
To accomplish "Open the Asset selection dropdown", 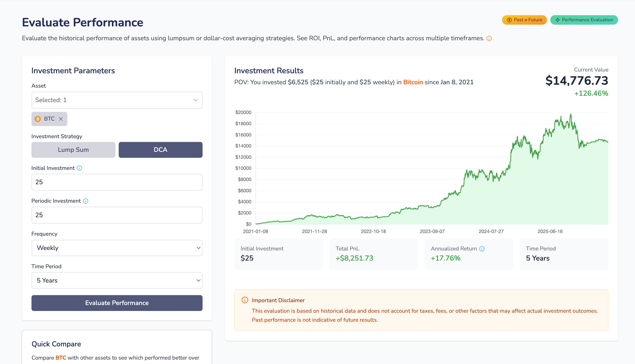I will point(117,100).
